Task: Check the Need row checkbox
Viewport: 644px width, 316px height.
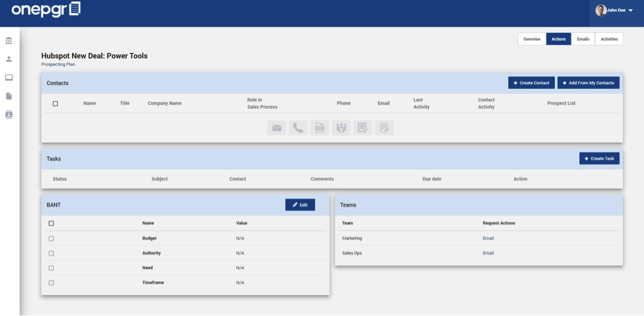Action: [52, 268]
